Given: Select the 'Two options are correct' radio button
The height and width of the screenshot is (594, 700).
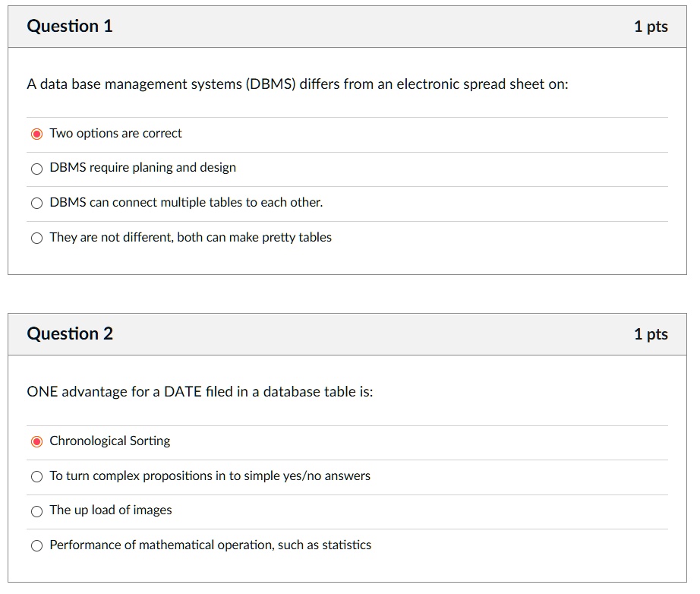Looking at the screenshot, I should pyautogui.click(x=36, y=134).
